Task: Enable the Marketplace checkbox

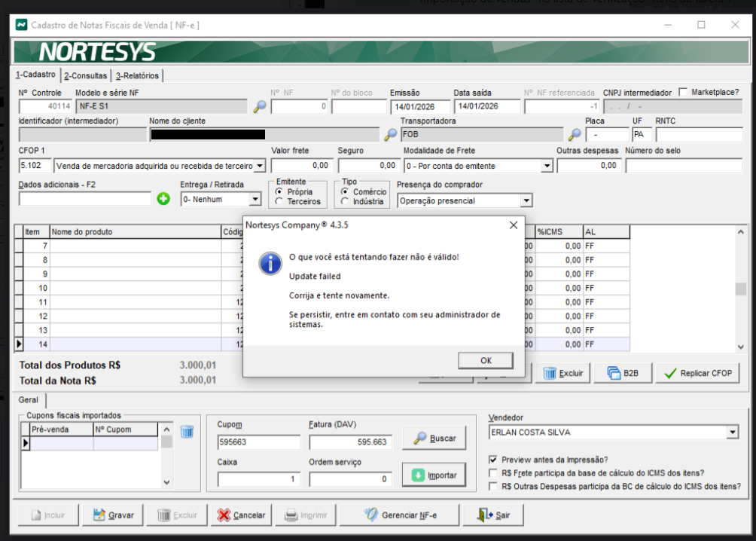Action: tap(683, 92)
